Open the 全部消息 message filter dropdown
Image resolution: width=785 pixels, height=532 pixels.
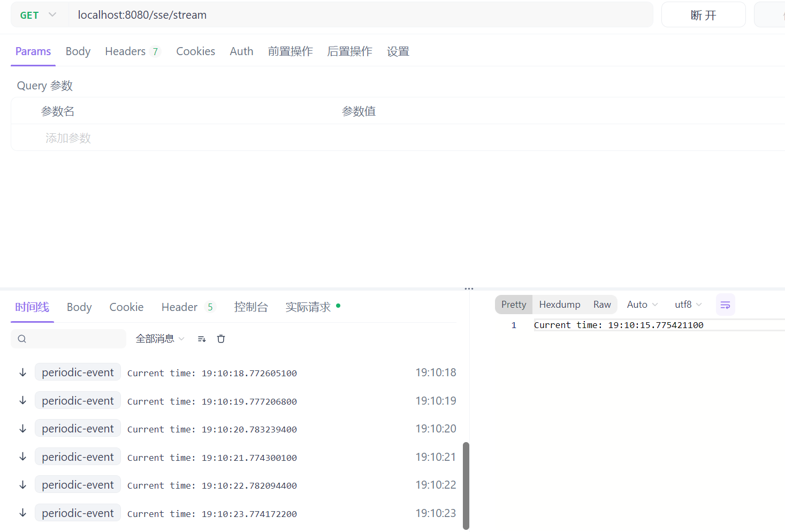tap(159, 338)
